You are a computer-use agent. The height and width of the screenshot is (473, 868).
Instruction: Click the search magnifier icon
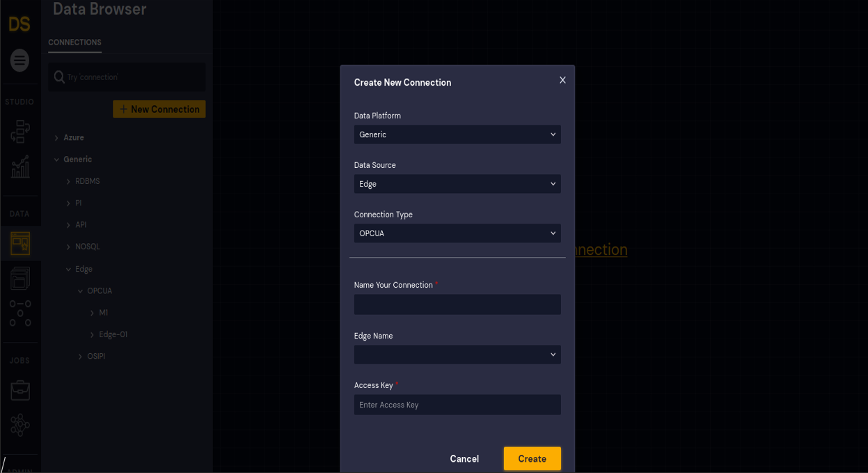[x=59, y=77]
